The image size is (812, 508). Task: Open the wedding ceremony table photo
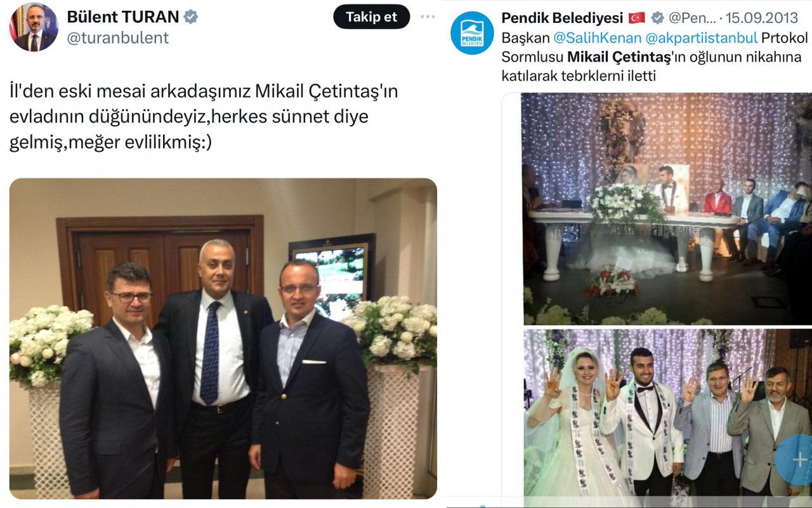[x=667, y=209]
